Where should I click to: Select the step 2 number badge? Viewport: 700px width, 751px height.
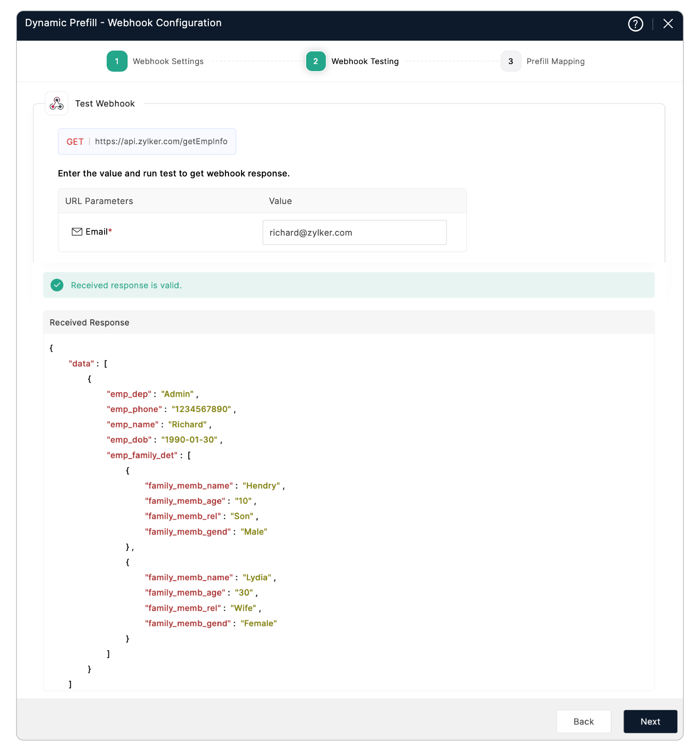click(315, 61)
